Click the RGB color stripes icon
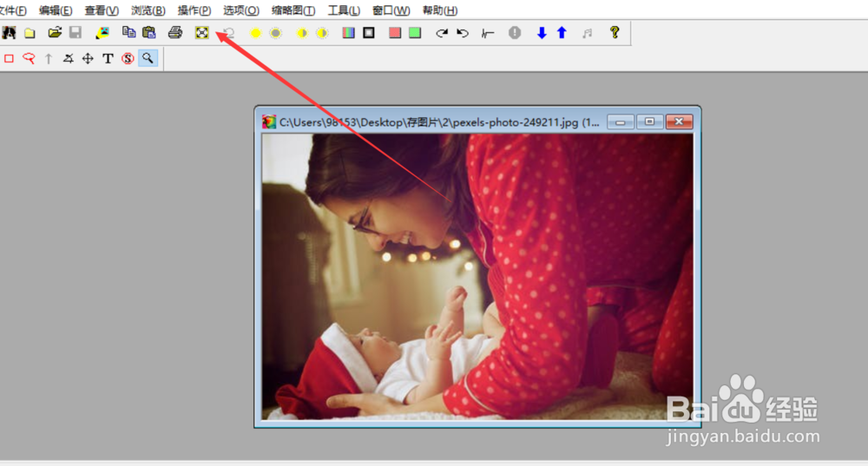 [x=348, y=33]
